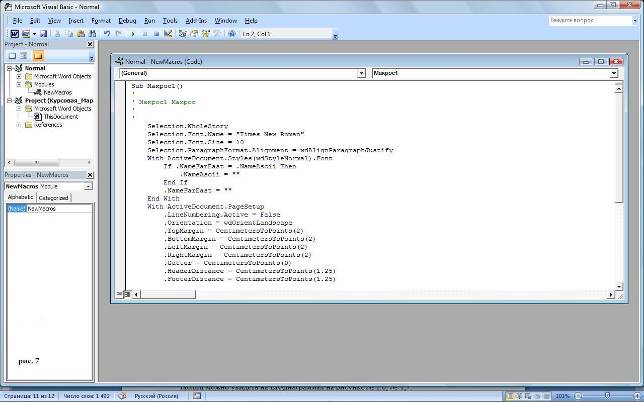Open the Run menu
Screen dimensions: 644x402
pos(150,21)
